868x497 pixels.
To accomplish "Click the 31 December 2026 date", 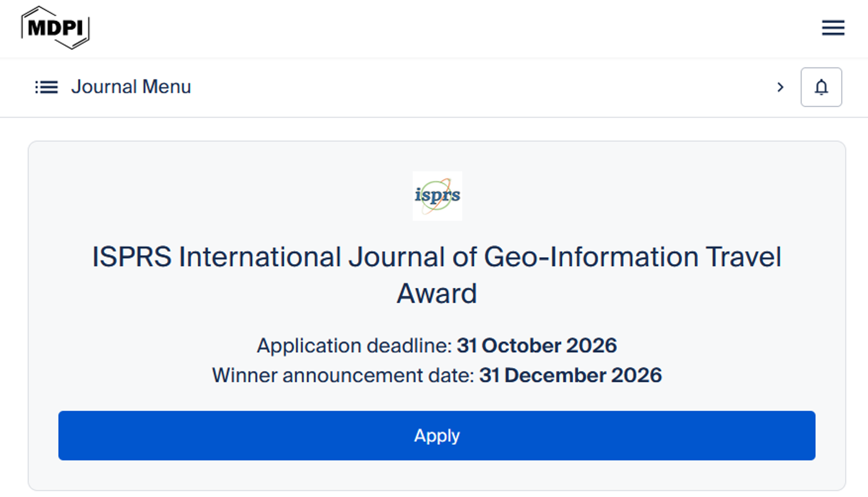I will click(570, 375).
